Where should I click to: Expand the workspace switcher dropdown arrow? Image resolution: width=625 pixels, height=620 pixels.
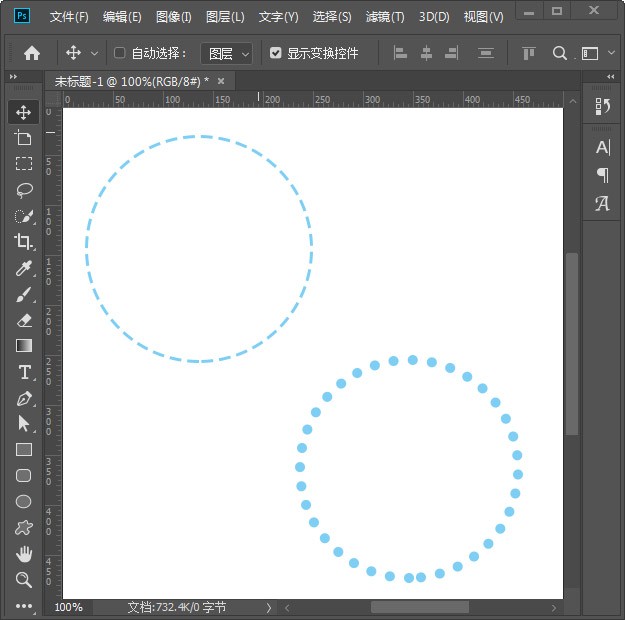tap(611, 53)
